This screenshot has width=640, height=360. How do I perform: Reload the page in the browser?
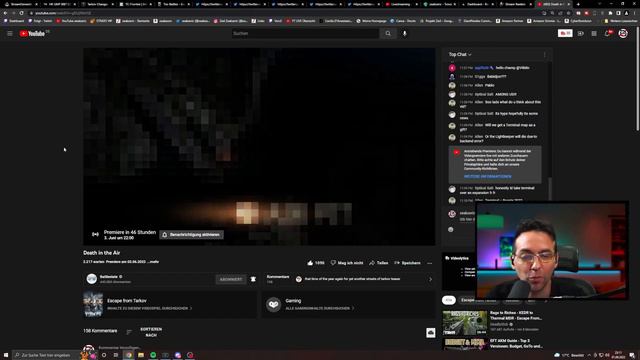point(21,13)
